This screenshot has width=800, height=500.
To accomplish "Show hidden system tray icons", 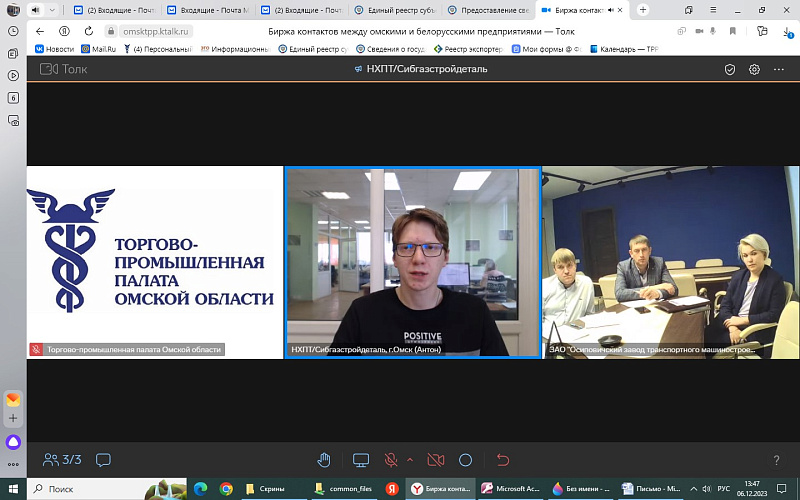I will pyautogui.click(x=693, y=489).
